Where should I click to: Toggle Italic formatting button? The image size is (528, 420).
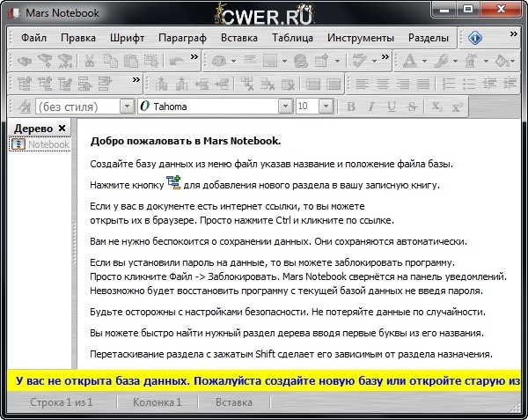(x=370, y=107)
